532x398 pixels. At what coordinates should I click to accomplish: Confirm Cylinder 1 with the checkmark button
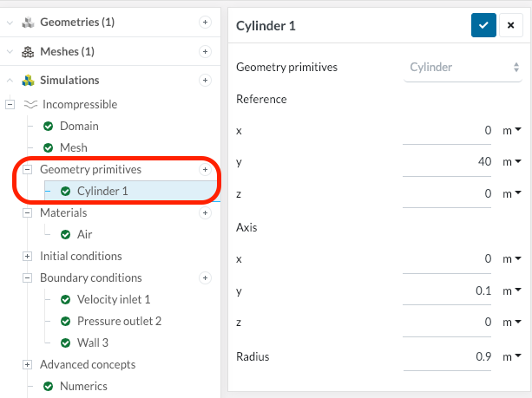(x=483, y=25)
